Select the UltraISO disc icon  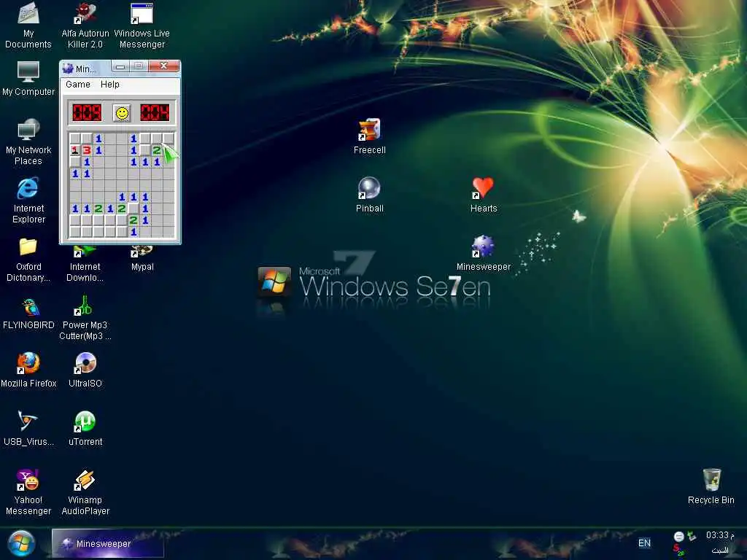point(85,370)
